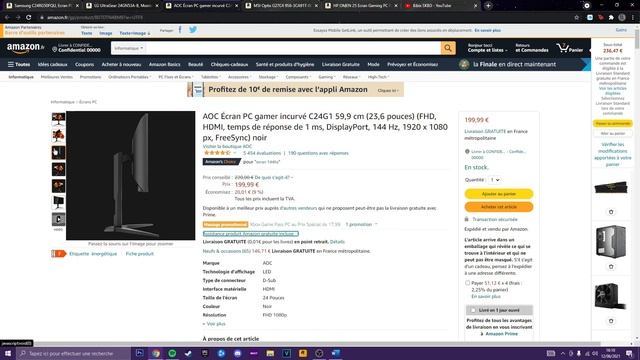Share the product on Twitter
The width and height of the screenshot is (640, 360).
coord(193,30)
